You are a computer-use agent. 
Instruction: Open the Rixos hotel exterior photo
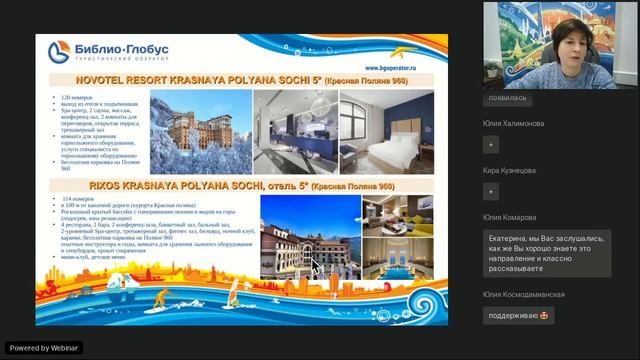click(311, 237)
